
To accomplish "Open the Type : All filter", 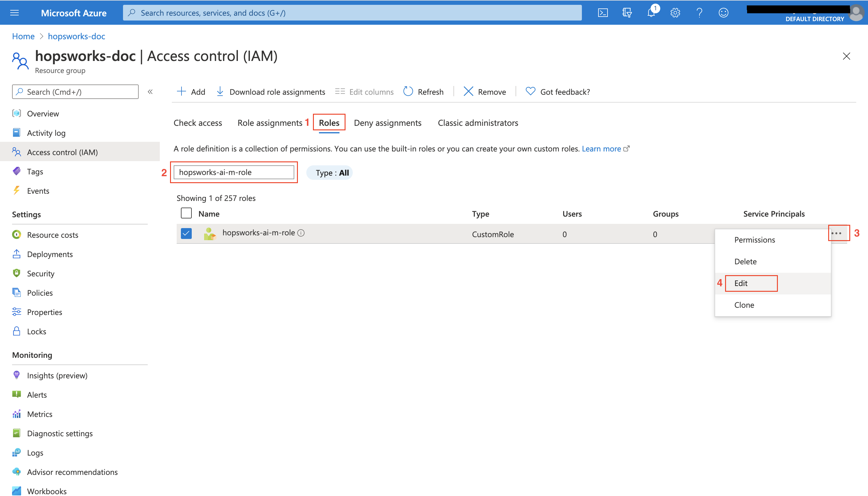I will (330, 173).
